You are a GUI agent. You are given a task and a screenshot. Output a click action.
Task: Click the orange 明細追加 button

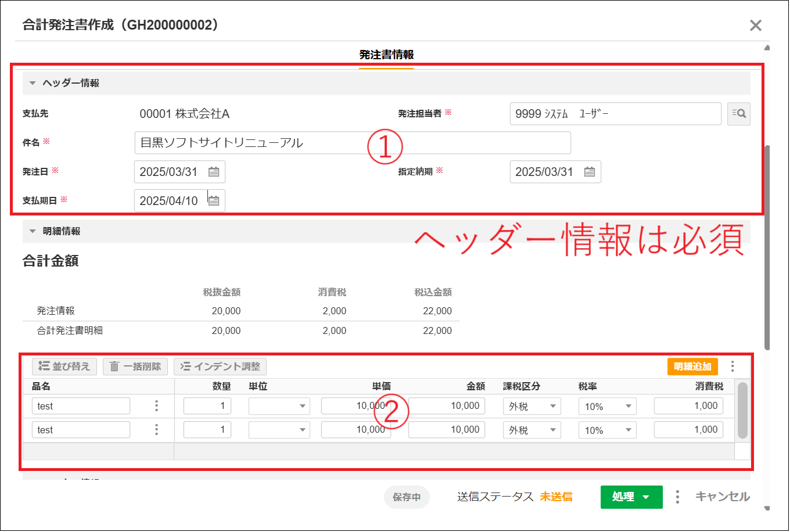click(x=693, y=366)
